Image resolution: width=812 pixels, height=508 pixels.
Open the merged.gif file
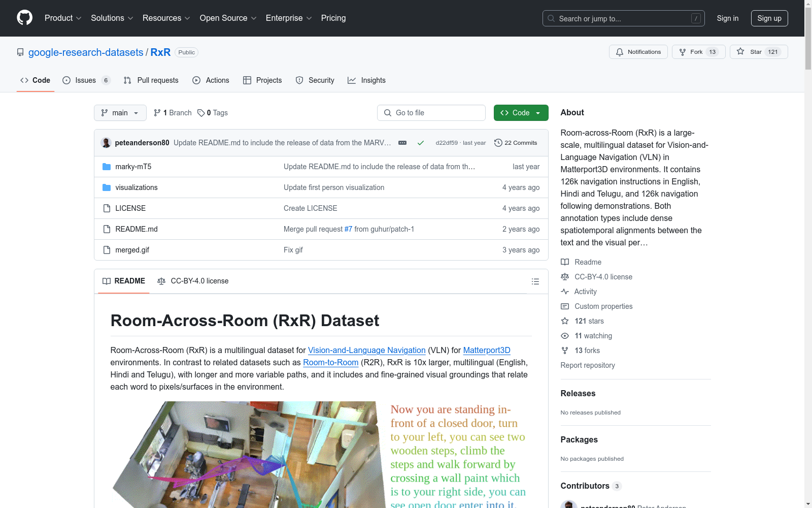click(x=132, y=250)
